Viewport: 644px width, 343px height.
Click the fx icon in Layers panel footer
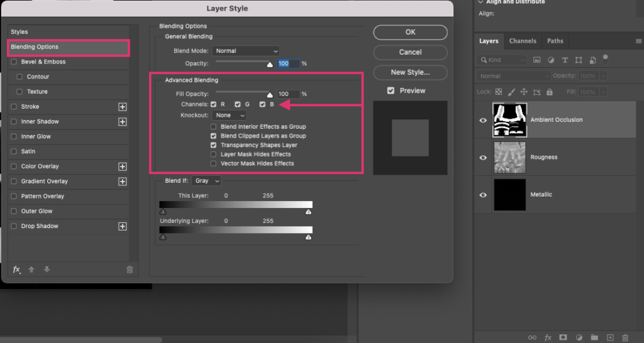click(548, 338)
